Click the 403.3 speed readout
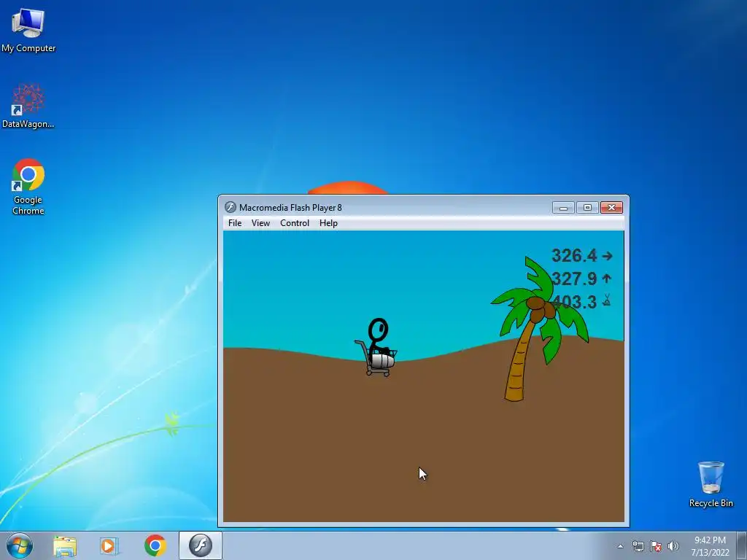Image resolution: width=747 pixels, height=560 pixels. (574, 301)
